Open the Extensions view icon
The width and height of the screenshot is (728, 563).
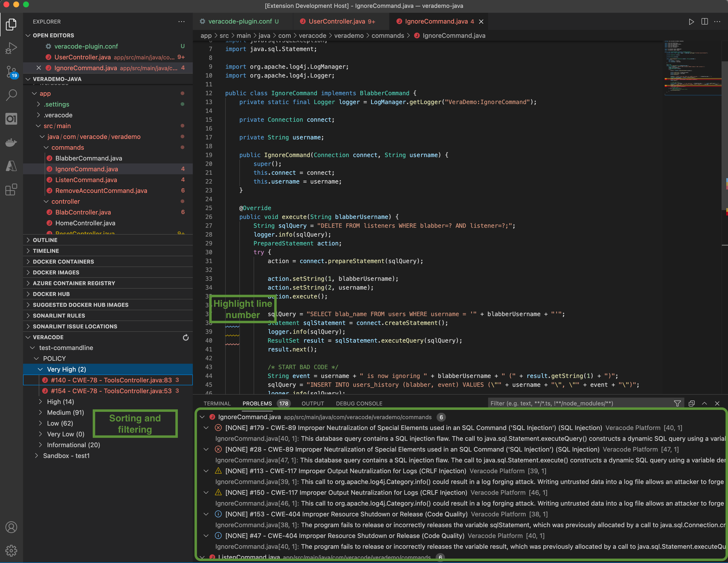[x=11, y=189]
